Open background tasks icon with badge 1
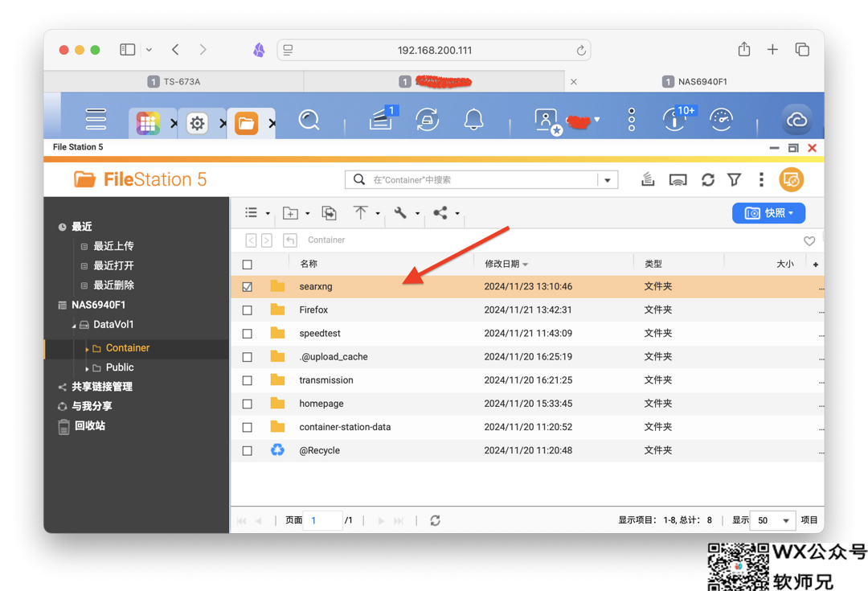 point(382,118)
